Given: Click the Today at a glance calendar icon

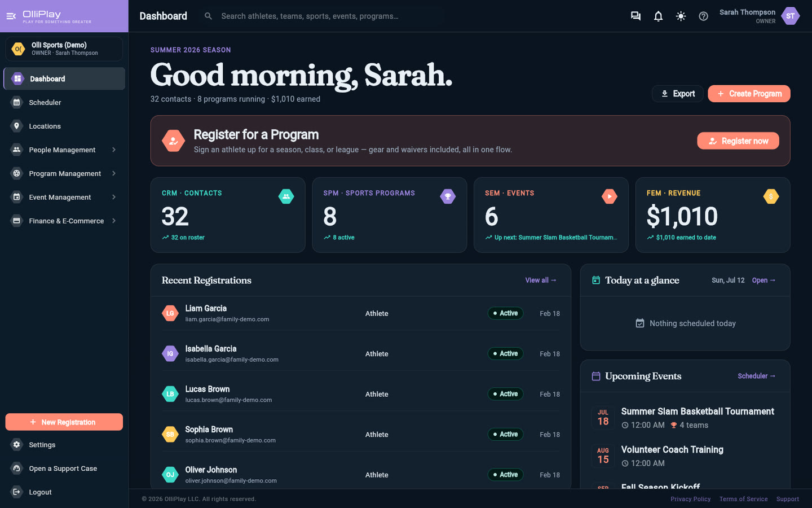Looking at the screenshot, I should tap(595, 280).
